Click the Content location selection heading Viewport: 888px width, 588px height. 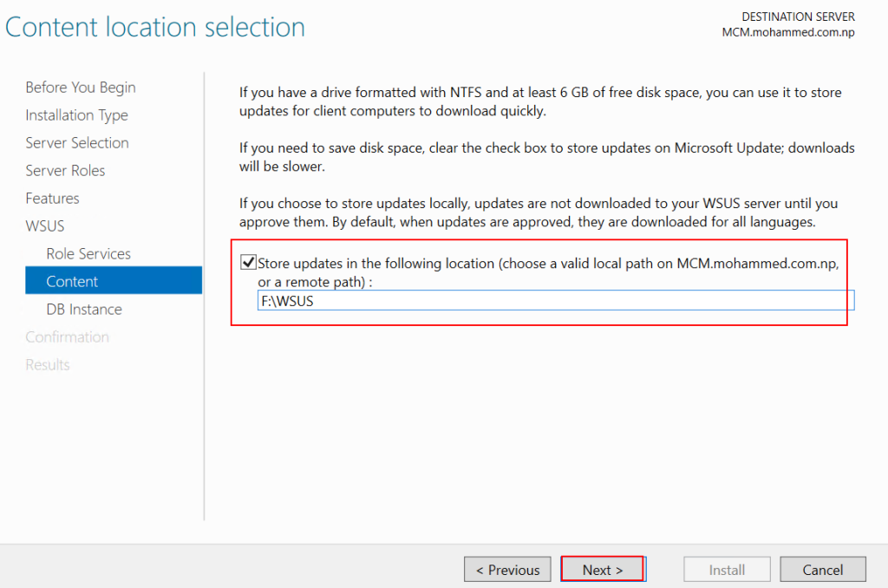coord(155,27)
